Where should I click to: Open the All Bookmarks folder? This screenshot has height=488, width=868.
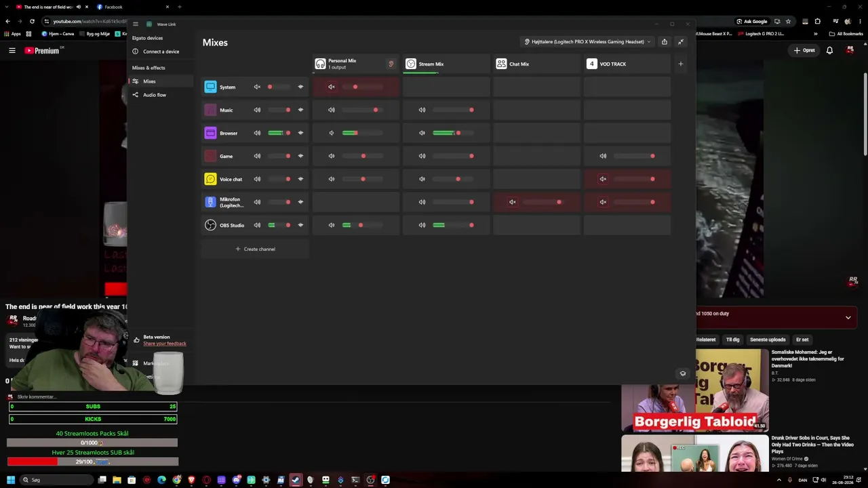click(x=846, y=34)
